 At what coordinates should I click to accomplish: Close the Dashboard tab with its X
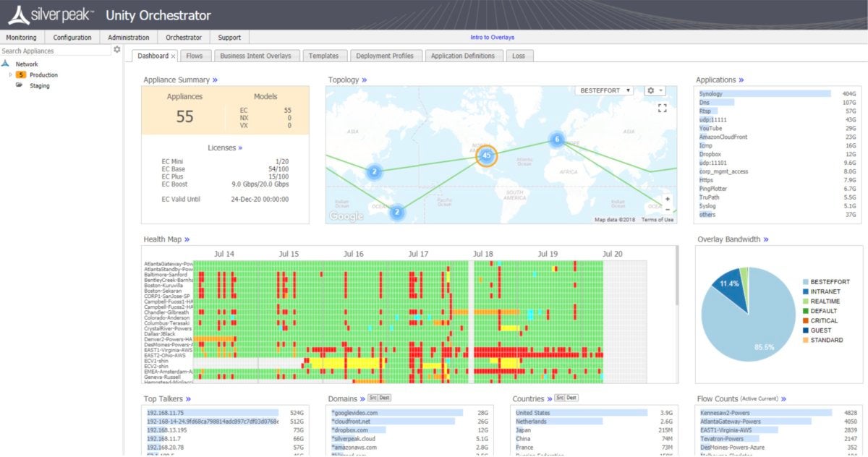tap(173, 56)
